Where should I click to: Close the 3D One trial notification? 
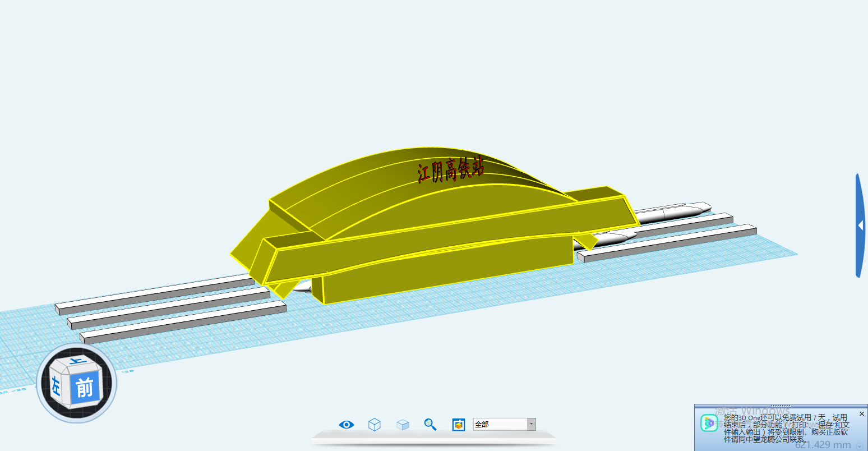coord(862,414)
